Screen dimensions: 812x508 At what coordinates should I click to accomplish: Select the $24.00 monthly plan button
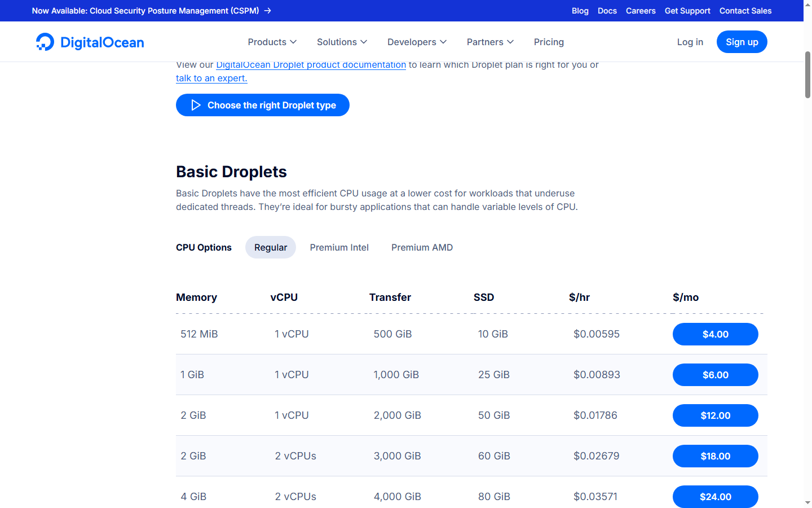click(x=716, y=497)
